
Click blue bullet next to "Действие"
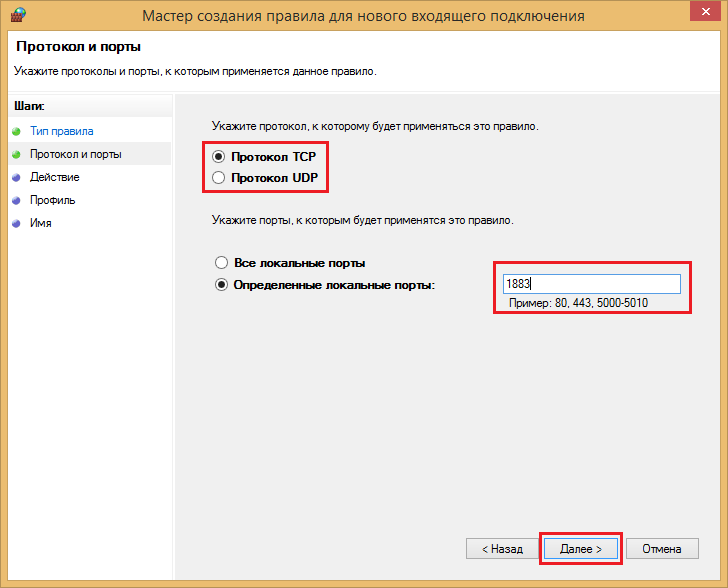pyautogui.click(x=16, y=177)
